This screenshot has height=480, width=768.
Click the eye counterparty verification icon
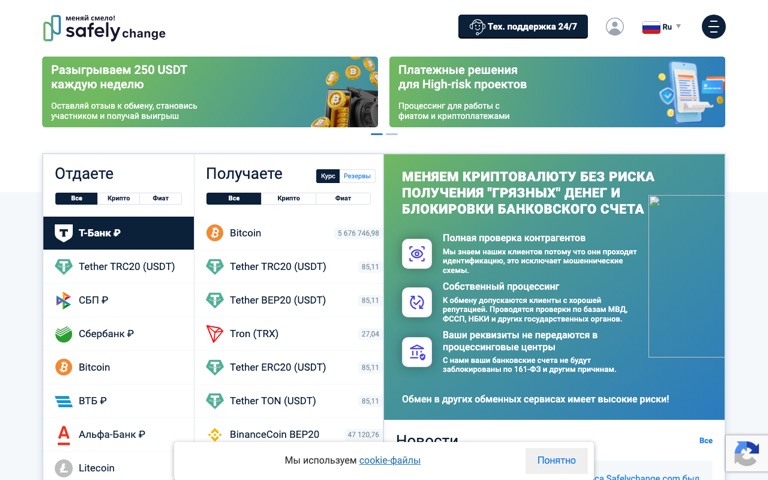click(x=417, y=254)
